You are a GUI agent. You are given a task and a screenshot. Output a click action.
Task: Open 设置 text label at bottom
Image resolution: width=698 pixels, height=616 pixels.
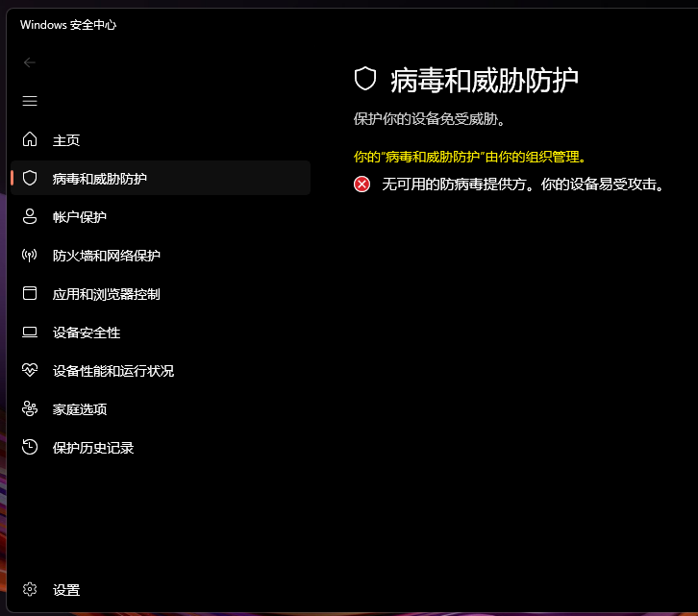[x=66, y=590]
